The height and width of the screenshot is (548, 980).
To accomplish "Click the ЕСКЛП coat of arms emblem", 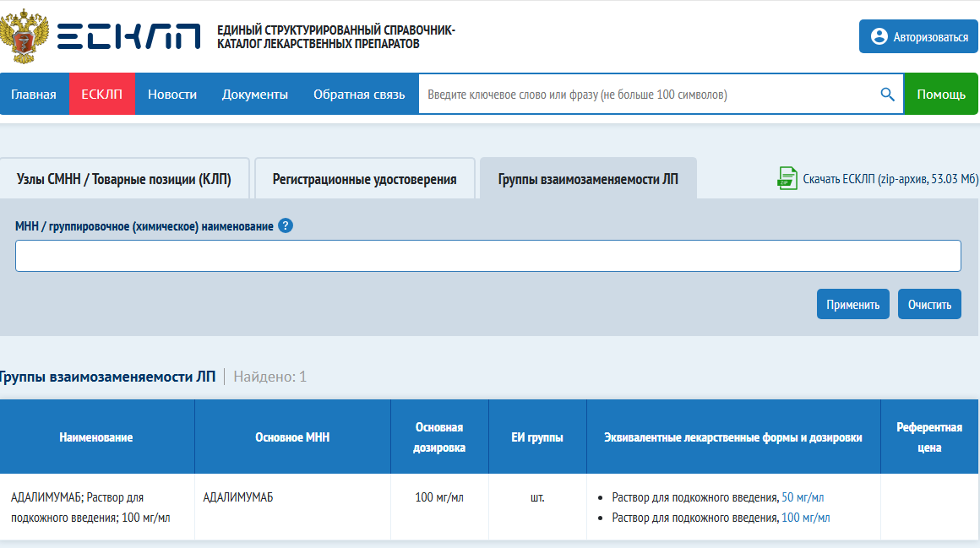I will tap(24, 36).
